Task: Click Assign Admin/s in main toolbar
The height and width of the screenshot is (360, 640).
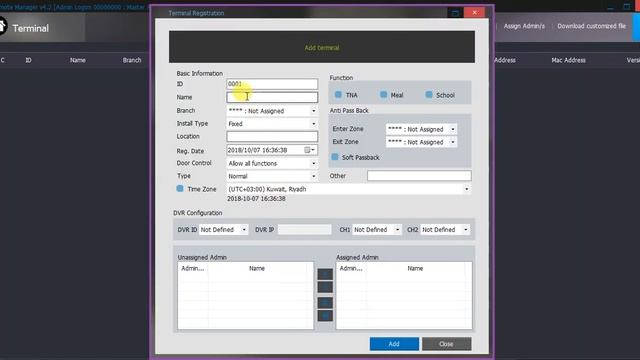Action: (x=524, y=26)
